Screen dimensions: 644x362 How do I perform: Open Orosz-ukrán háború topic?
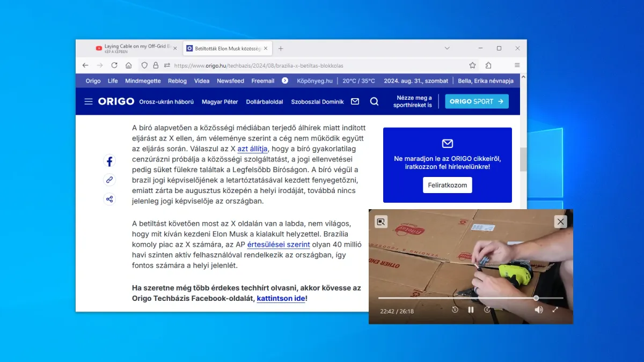(166, 101)
